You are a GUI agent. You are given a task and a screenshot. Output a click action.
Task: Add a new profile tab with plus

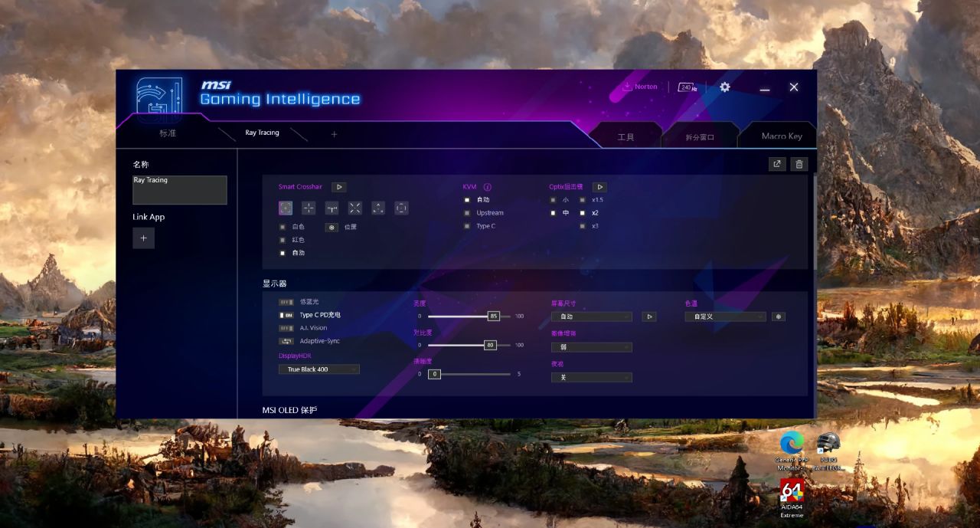[334, 134]
